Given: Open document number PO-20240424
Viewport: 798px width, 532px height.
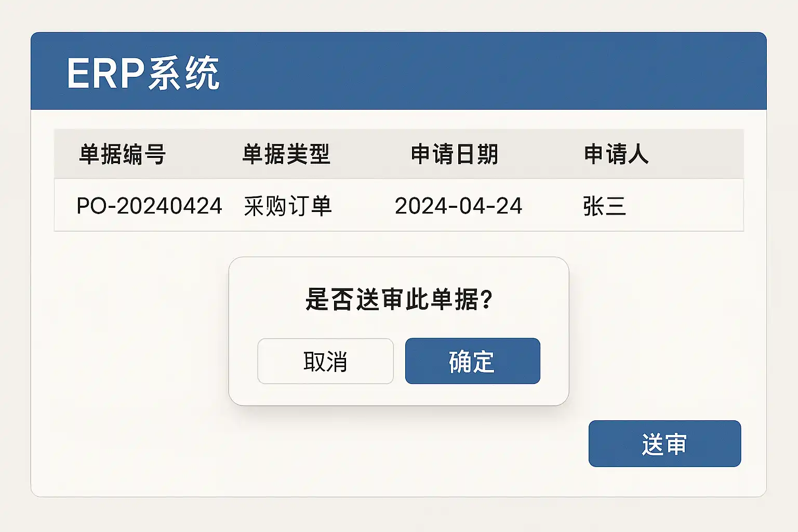Looking at the screenshot, I should 149,206.
